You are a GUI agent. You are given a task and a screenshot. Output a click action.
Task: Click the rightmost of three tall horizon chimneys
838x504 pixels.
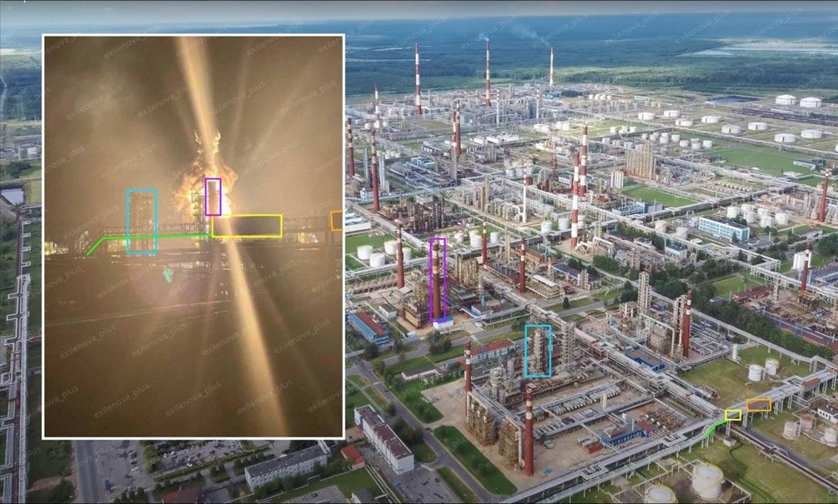click(x=551, y=67)
